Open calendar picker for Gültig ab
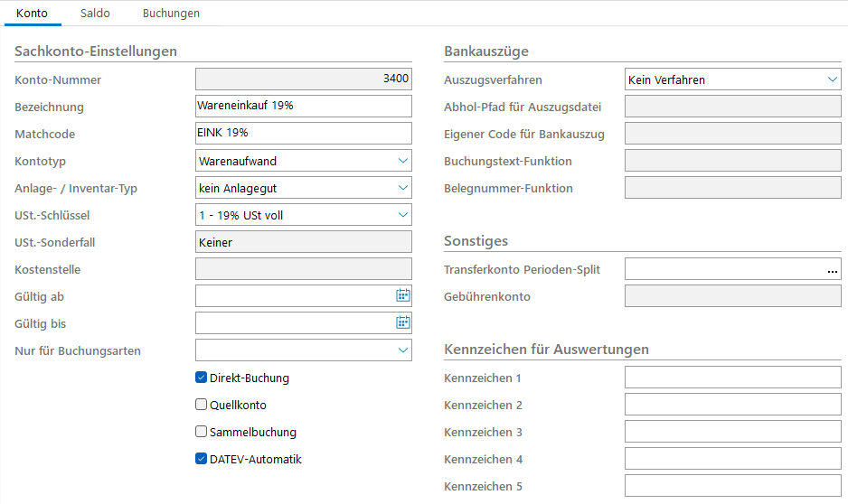 pos(403,296)
